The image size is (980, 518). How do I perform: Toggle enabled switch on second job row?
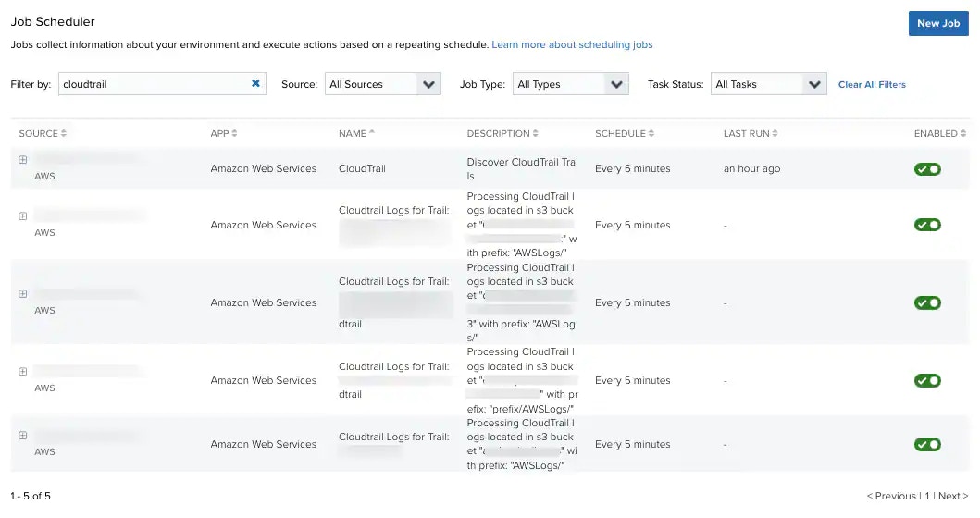pyautogui.click(x=927, y=225)
